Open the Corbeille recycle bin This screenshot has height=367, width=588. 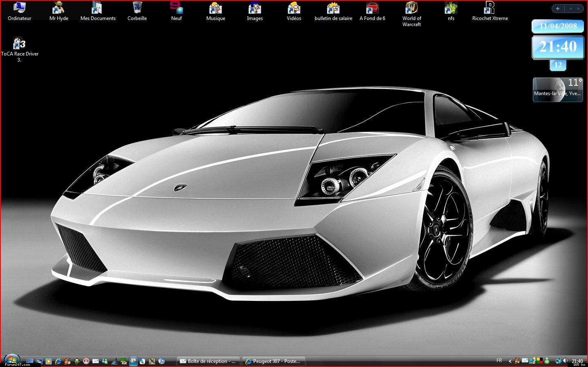click(137, 8)
